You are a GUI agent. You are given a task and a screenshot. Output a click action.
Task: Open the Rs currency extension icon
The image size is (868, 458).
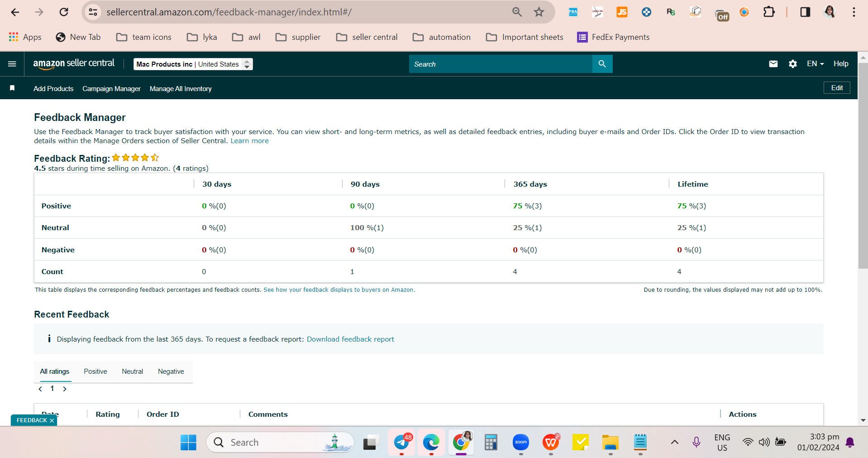(671, 12)
